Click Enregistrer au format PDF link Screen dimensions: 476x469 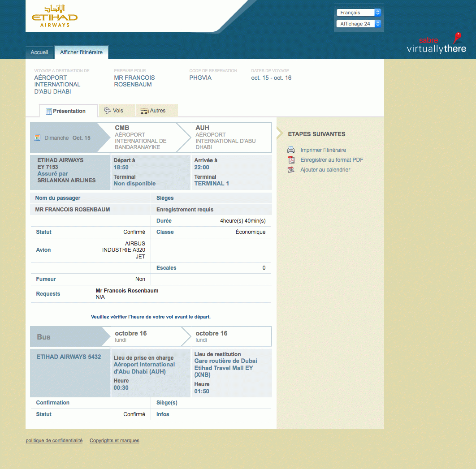[332, 160]
